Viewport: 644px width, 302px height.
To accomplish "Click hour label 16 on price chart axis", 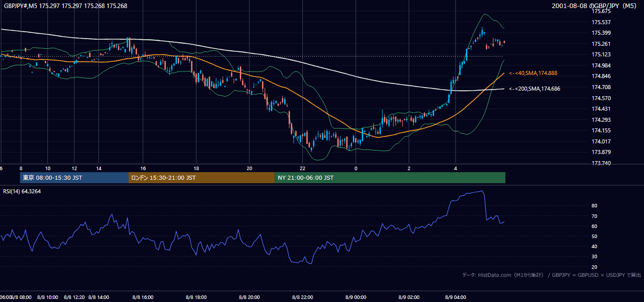I will tap(143, 168).
